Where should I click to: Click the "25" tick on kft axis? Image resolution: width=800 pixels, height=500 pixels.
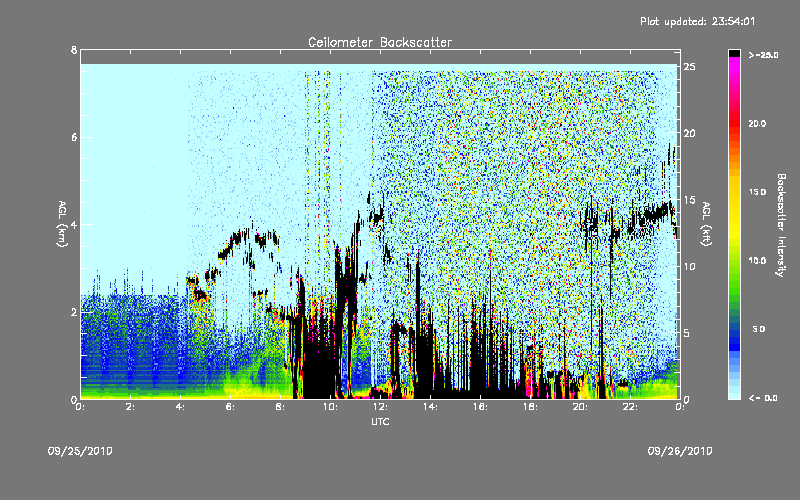[689, 67]
